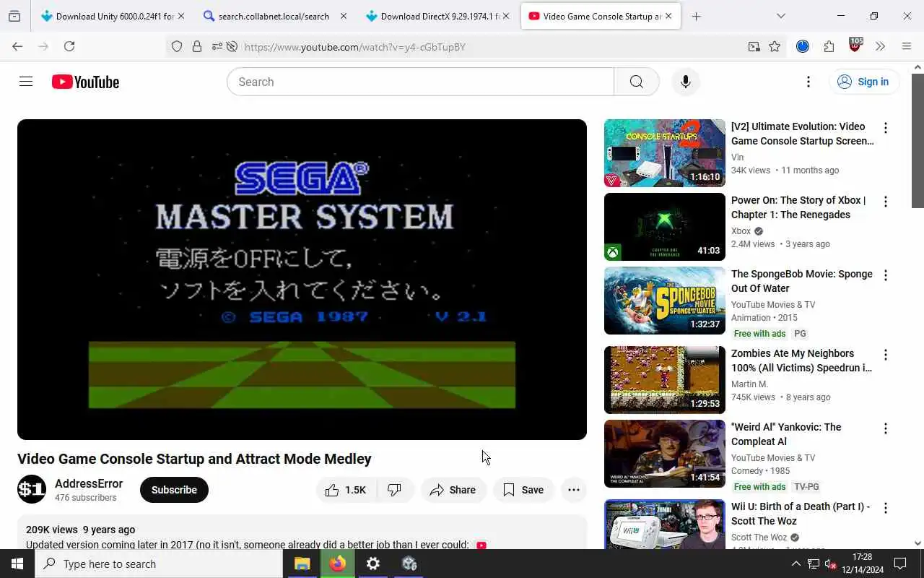This screenshot has width=924, height=578.
Task: Open YouTube settings three-dot menu
Action: [808, 82]
